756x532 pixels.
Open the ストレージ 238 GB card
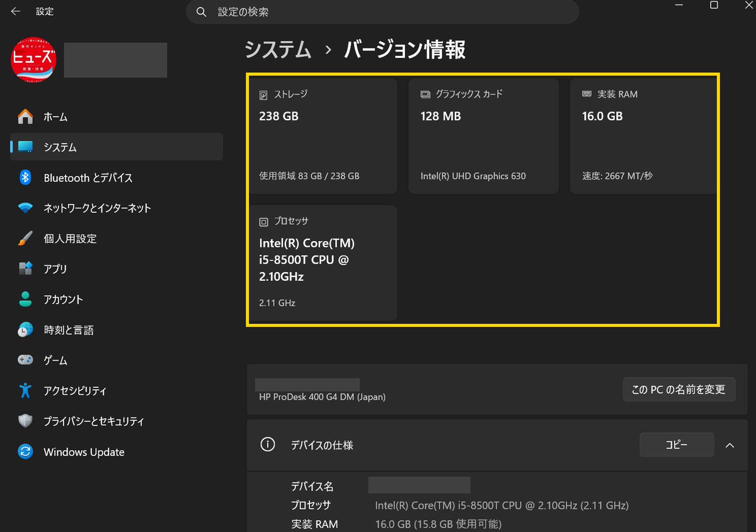click(323, 136)
